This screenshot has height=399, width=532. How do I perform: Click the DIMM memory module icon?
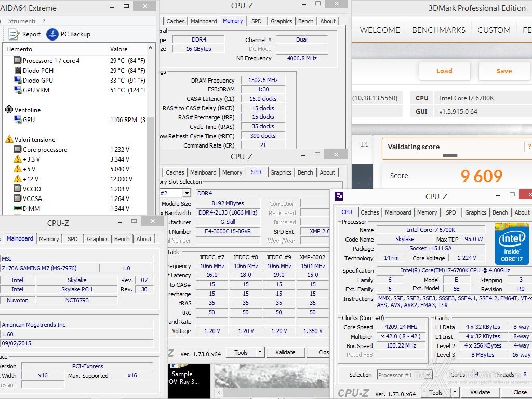tap(17, 208)
